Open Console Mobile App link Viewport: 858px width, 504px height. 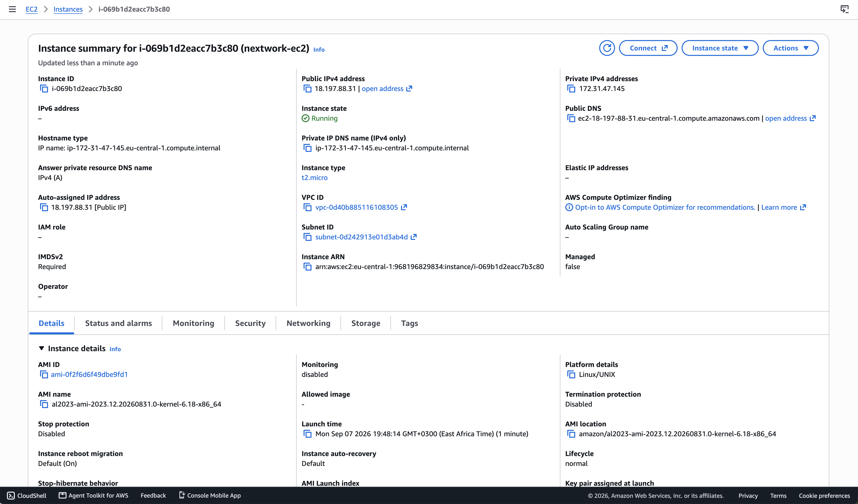pyautogui.click(x=210, y=496)
